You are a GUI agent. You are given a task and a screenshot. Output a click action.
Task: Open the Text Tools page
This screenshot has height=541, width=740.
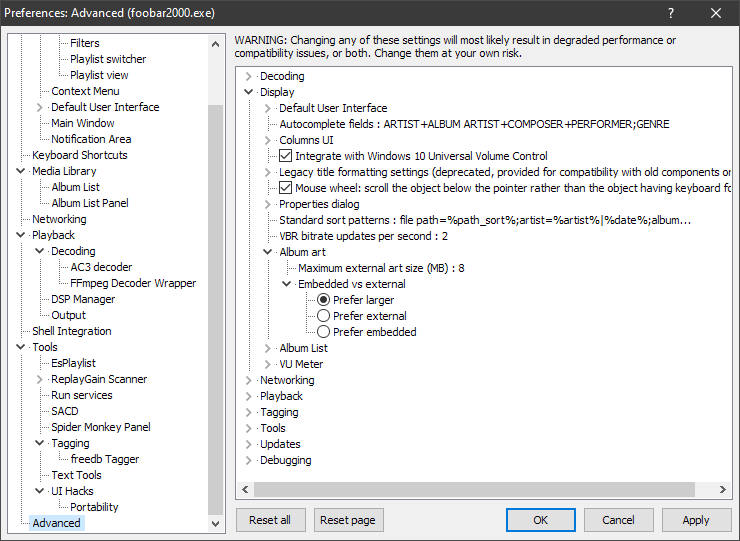click(x=76, y=475)
